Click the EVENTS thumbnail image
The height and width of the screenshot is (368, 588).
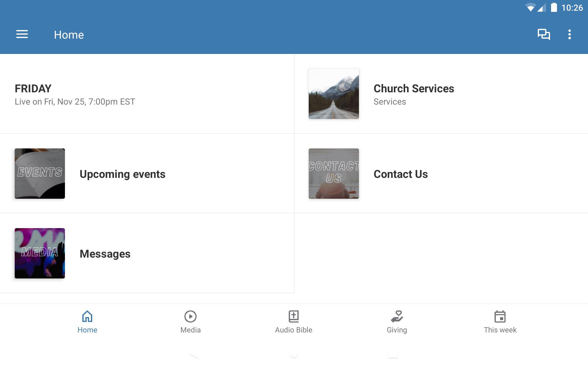pos(40,174)
